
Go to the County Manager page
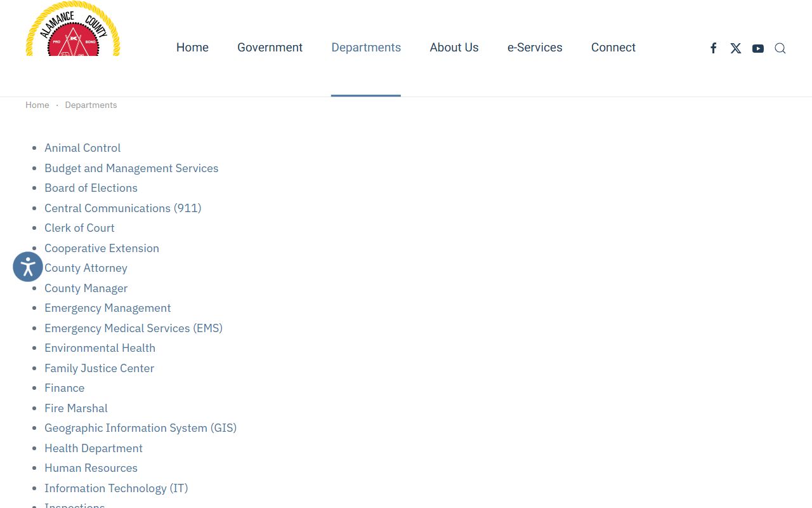coord(86,288)
